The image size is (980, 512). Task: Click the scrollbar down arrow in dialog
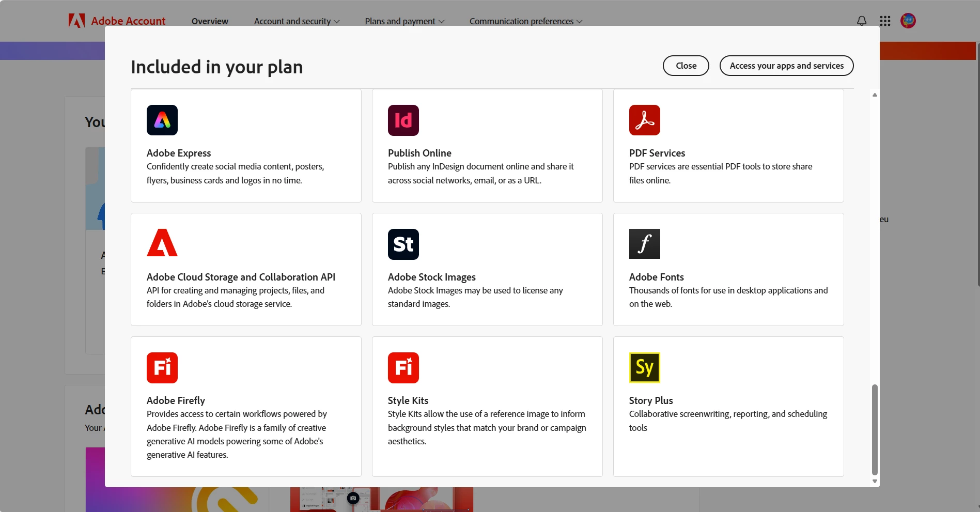875,481
